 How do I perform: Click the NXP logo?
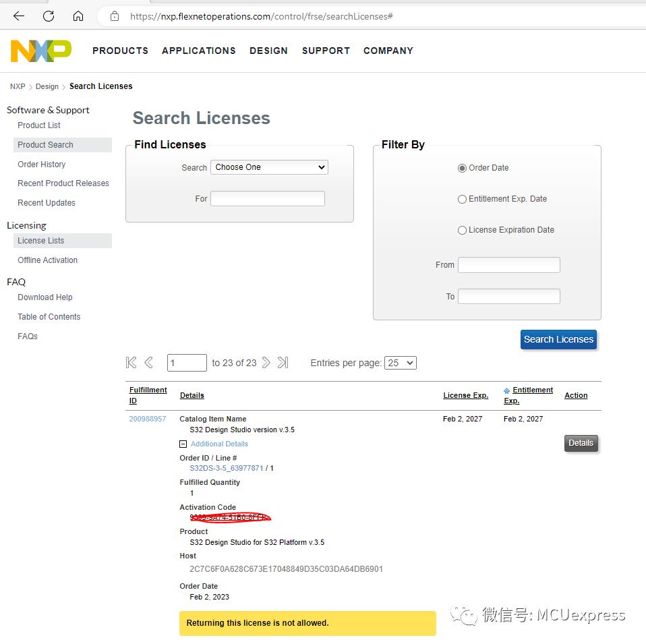click(40, 51)
